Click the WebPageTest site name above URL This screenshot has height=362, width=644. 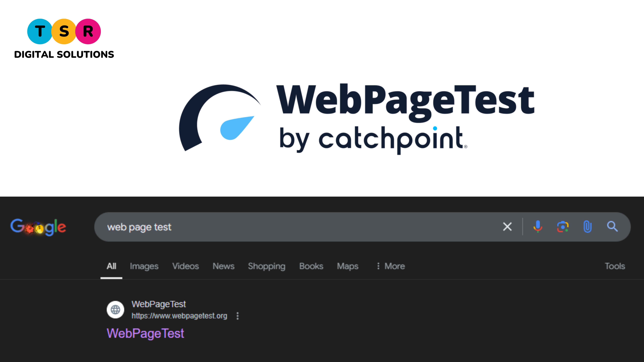pyautogui.click(x=159, y=304)
